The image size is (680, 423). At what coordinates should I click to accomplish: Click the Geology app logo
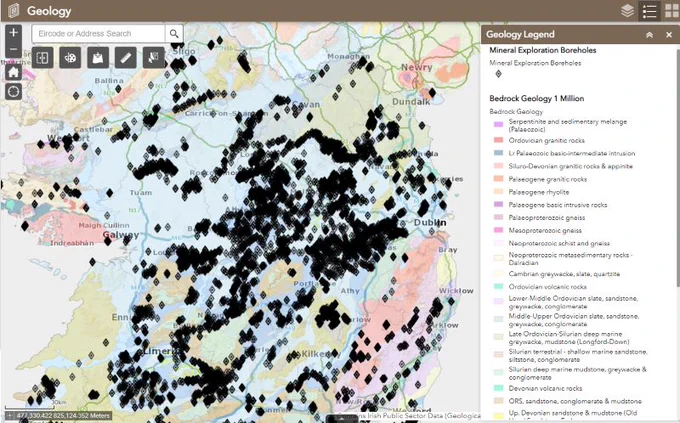click(13, 10)
